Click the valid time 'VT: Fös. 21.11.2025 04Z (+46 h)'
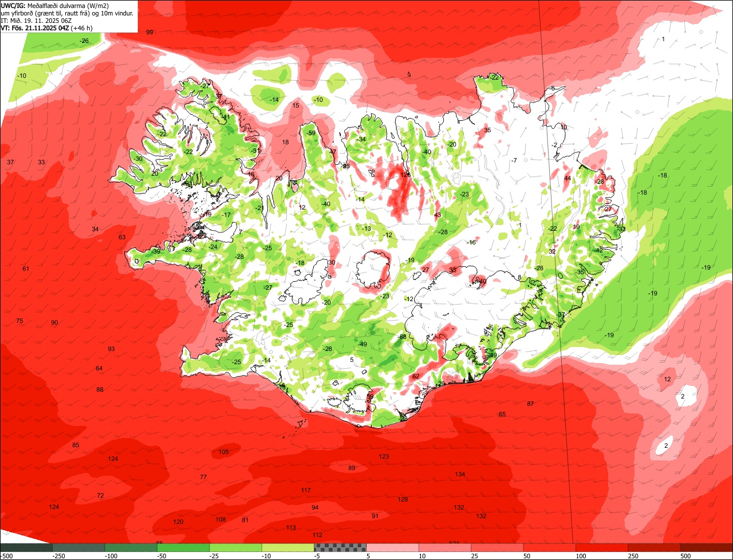 pyautogui.click(x=47, y=27)
